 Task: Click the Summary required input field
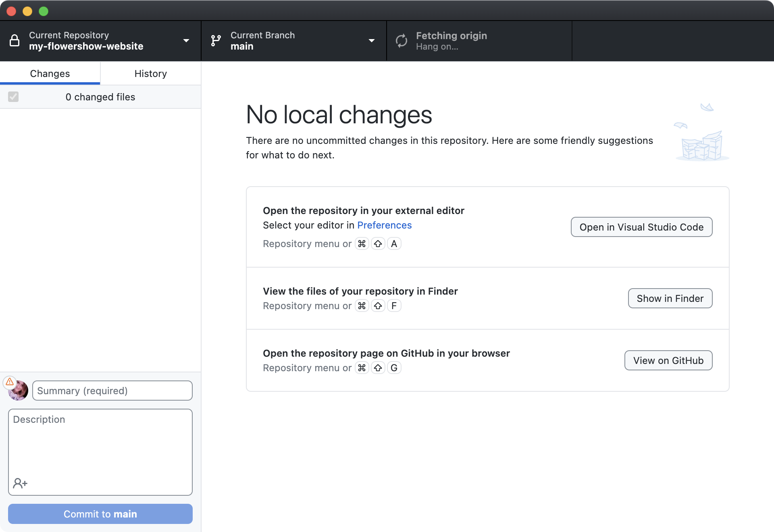pos(112,390)
